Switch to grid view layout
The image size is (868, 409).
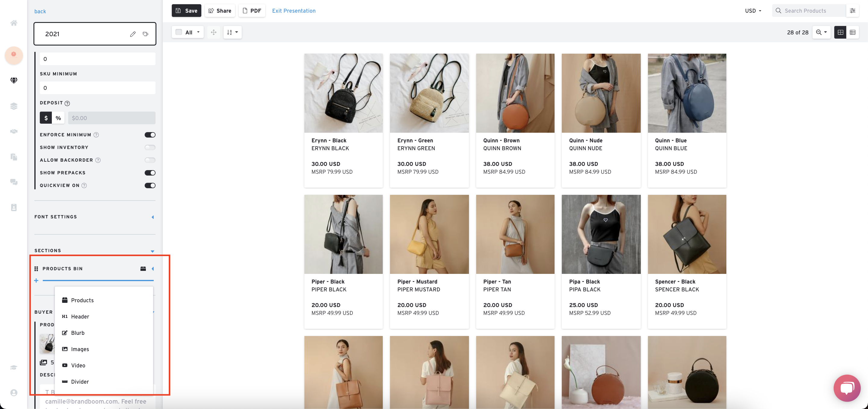840,32
